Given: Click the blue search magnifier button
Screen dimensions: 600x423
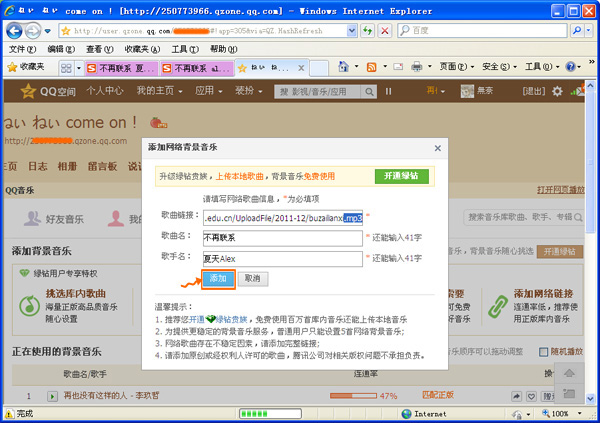Looking at the screenshot, I should (577, 31).
